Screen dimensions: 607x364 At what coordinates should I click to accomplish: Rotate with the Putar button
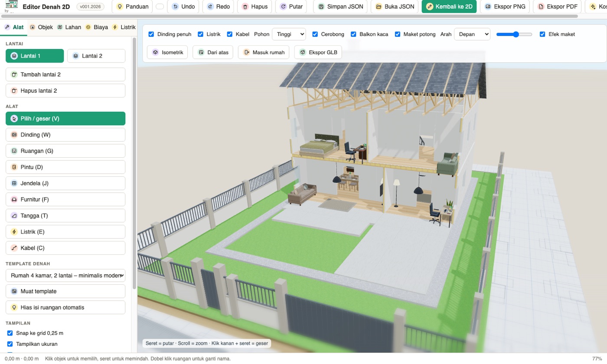click(x=291, y=6)
